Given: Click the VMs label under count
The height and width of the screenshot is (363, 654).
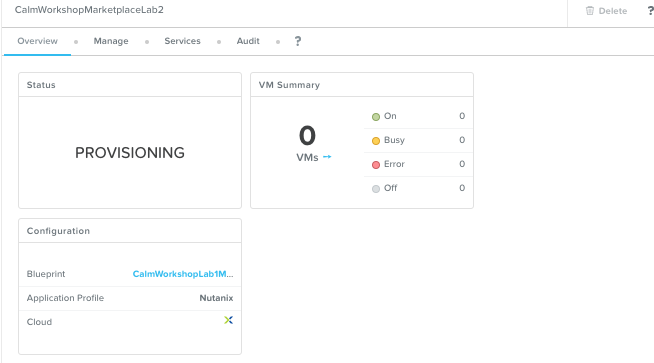Looking at the screenshot, I should click(307, 157).
